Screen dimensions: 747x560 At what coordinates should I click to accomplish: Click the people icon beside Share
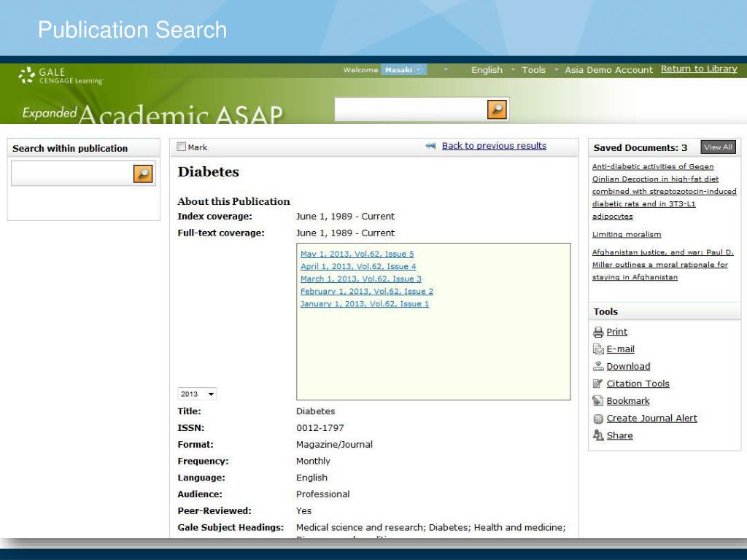pyautogui.click(x=598, y=435)
